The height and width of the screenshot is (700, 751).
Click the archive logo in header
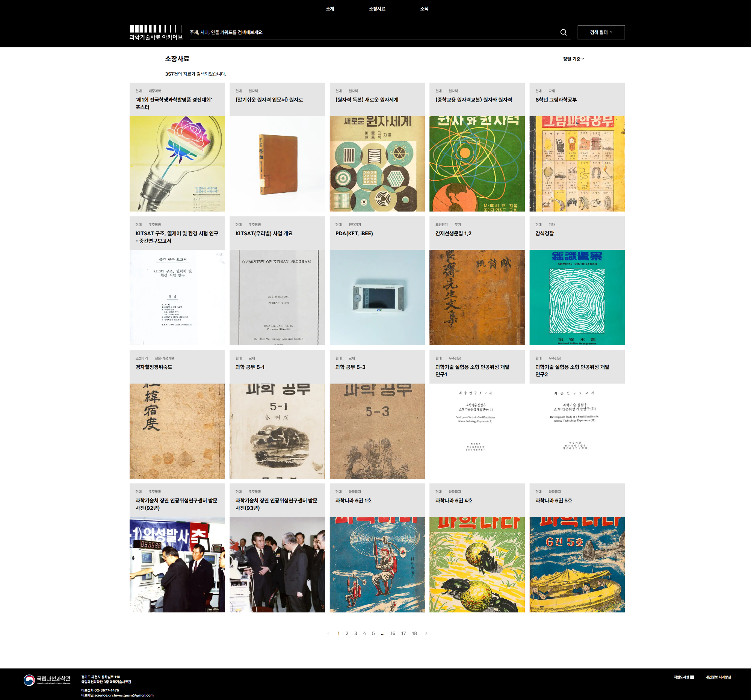[x=156, y=32]
